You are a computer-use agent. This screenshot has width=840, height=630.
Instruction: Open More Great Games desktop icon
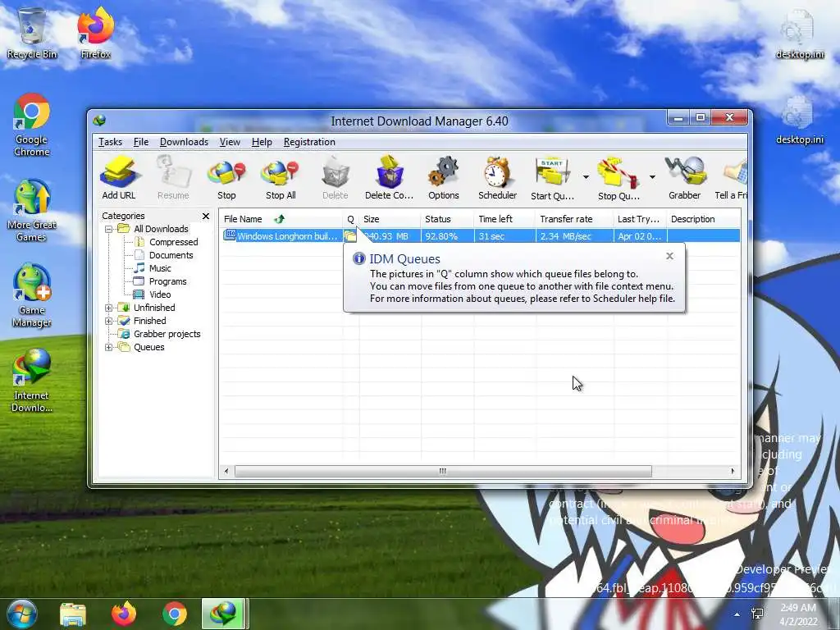[32, 211]
